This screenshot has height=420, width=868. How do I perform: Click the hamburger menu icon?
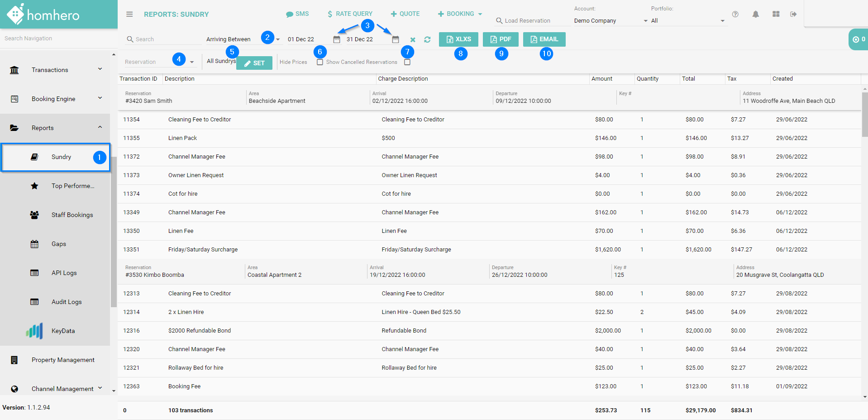click(129, 14)
